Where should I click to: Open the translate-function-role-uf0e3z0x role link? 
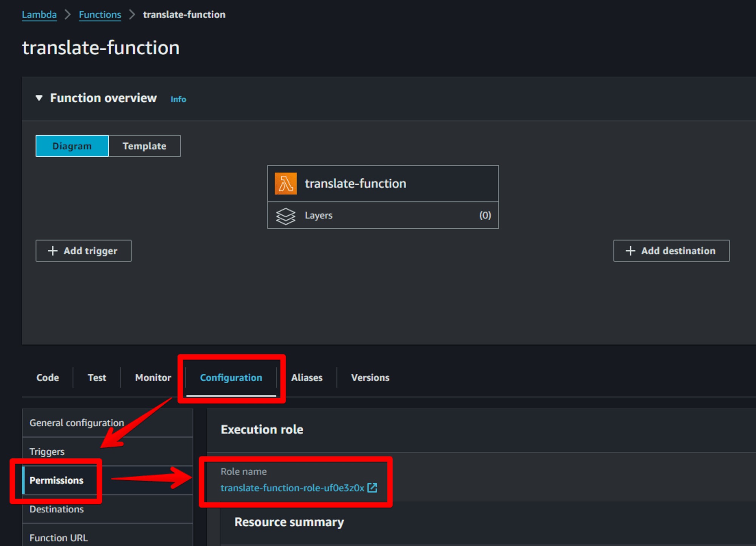tap(292, 488)
